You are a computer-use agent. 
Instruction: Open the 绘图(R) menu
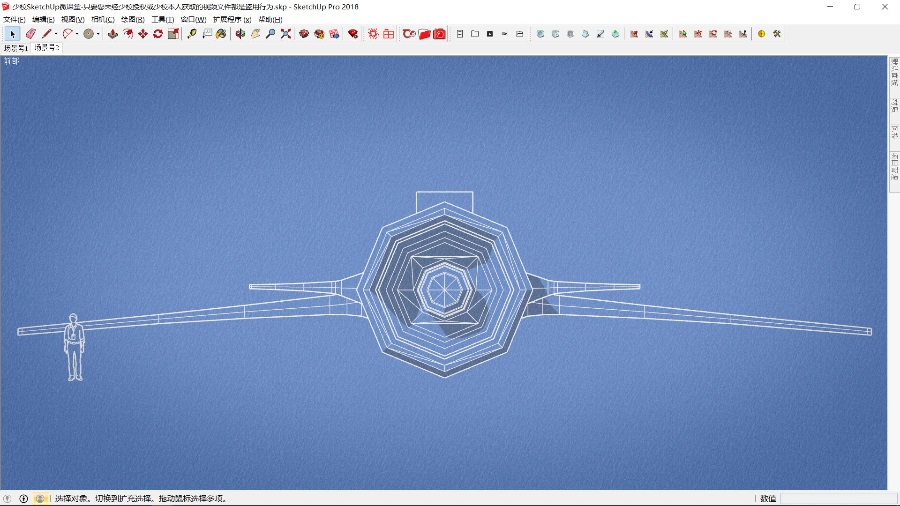tap(133, 20)
